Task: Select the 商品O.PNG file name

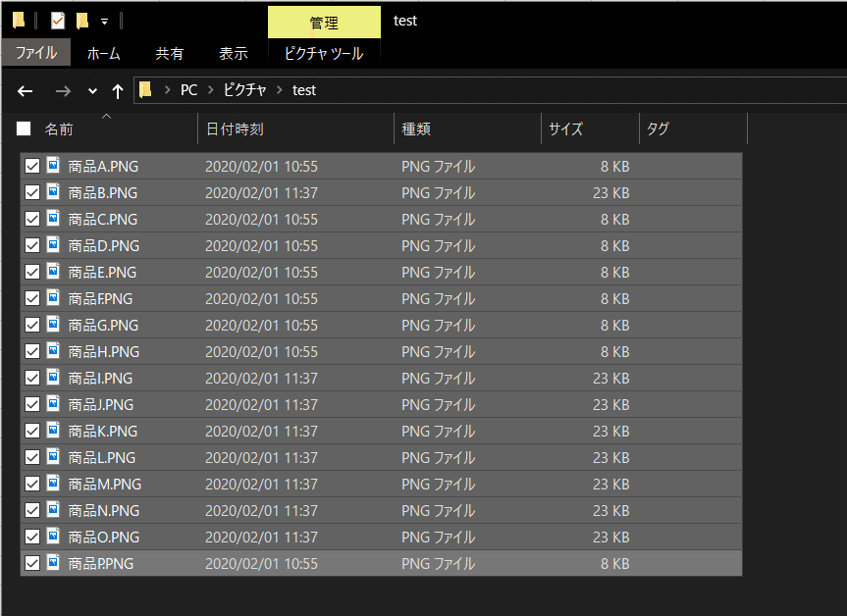Action: pos(104,538)
